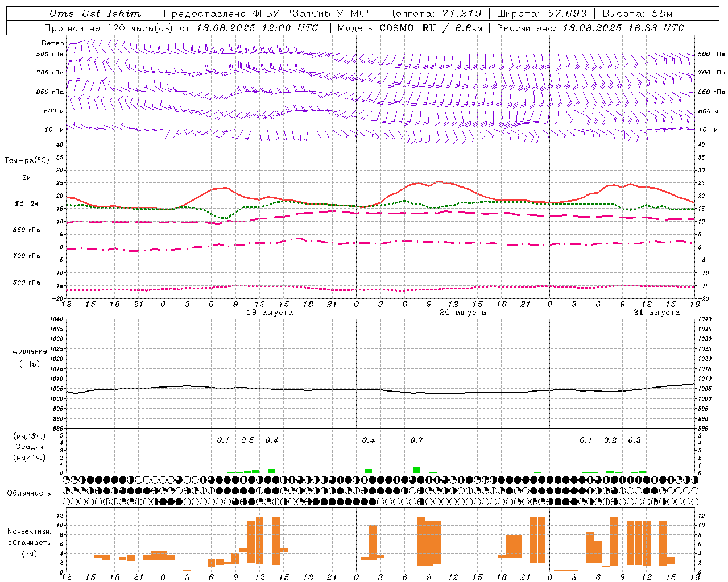Click the Td 2м dew point legend label
The image size is (728, 582).
(x=26, y=203)
